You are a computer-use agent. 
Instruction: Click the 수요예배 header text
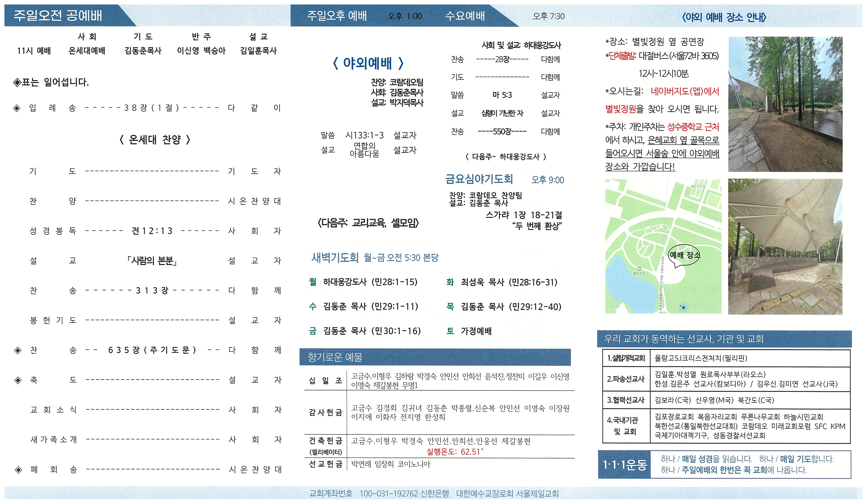[465, 16]
